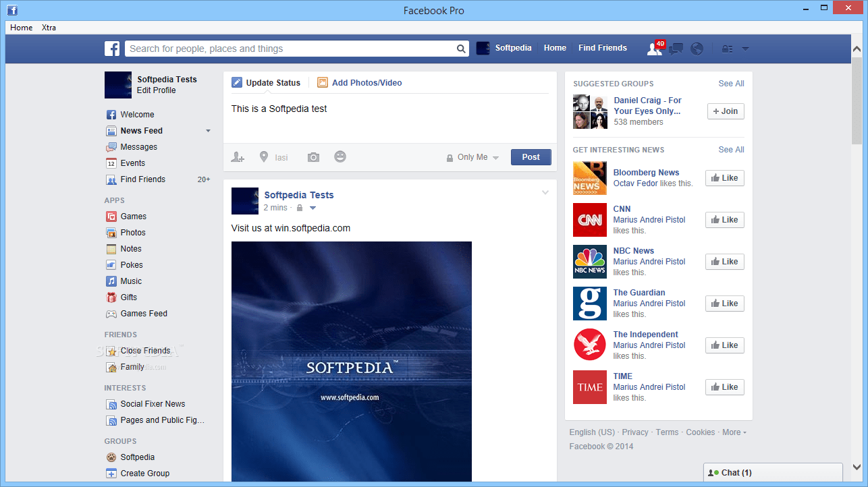
Task: Select Pokes in the Apps section
Action: tap(133, 264)
